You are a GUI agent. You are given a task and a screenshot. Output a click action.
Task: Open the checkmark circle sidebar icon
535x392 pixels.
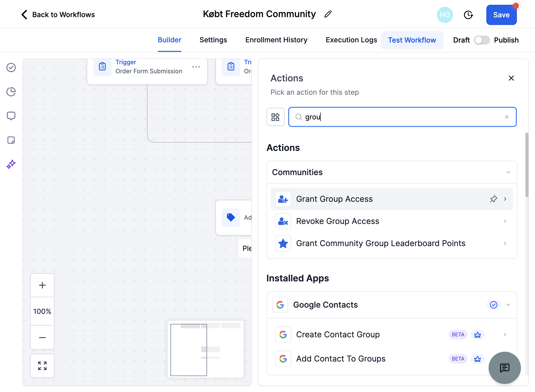click(x=11, y=68)
